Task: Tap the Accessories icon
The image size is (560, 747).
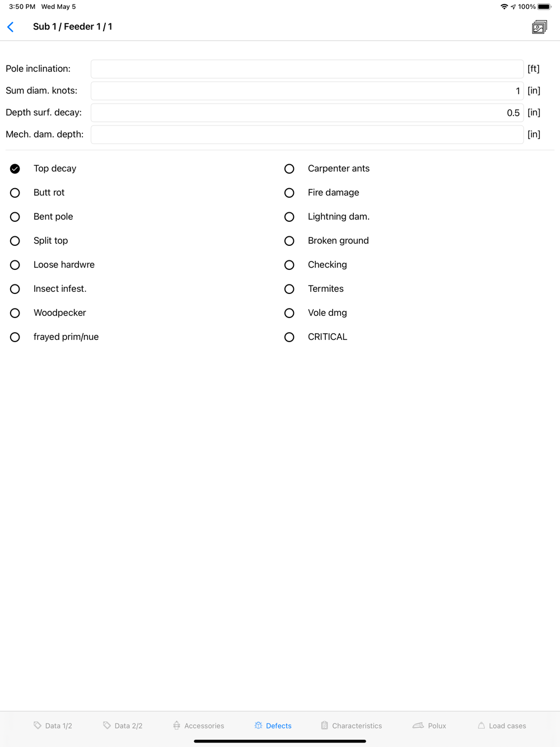Action: 176,725
